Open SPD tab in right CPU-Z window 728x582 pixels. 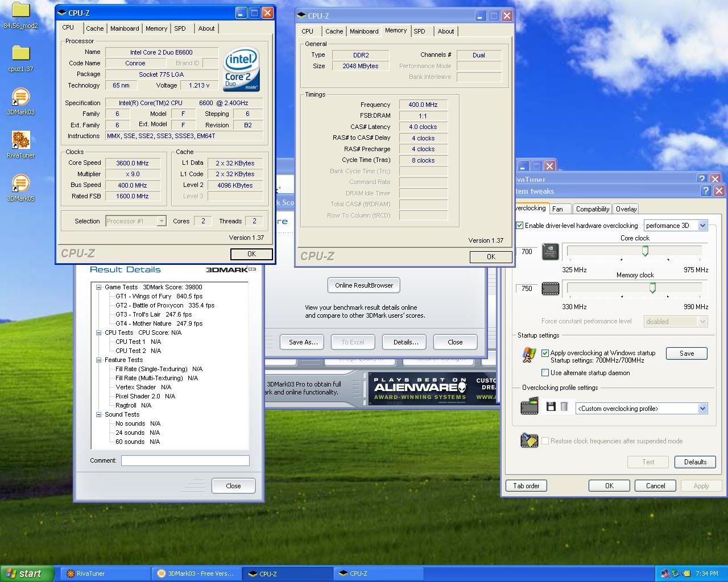[x=419, y=31]
